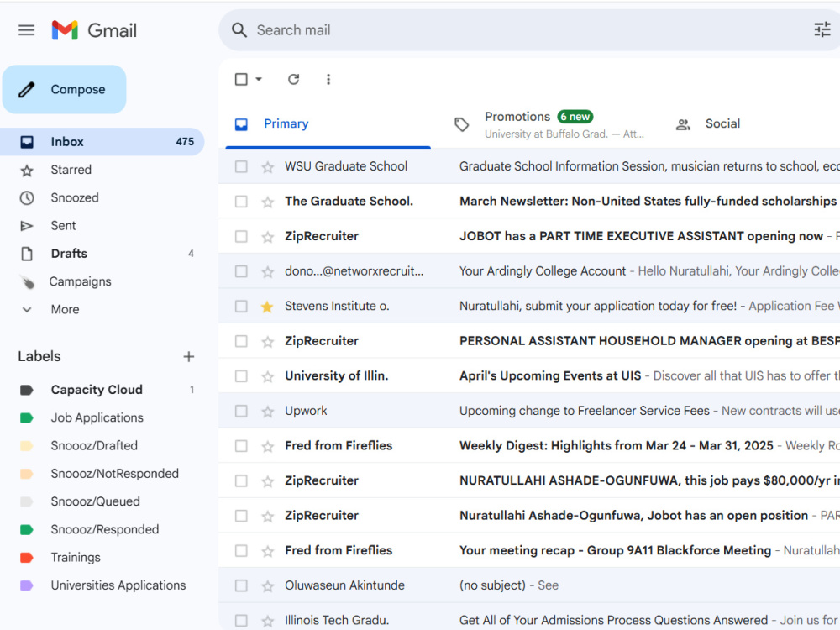Open the Inbox folder
The height and width of the screenshot is (630, 840).
point(102,141)
